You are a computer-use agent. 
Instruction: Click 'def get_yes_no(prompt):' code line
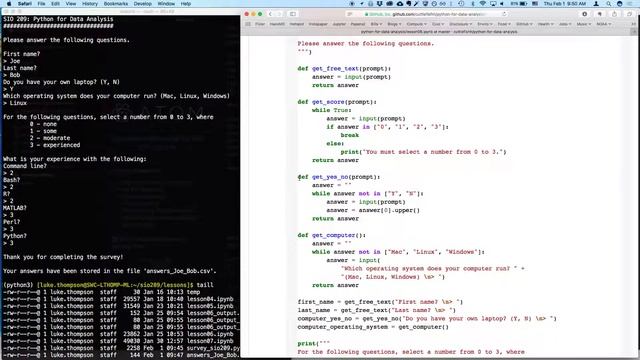[x=339, y=177]
